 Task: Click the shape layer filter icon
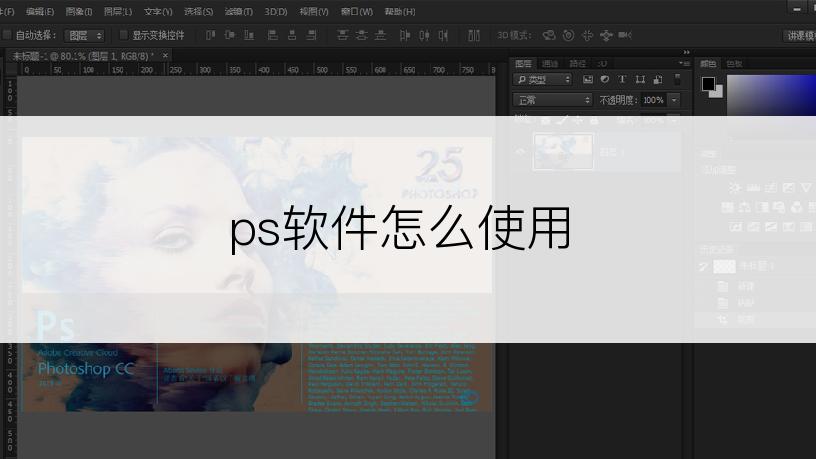639,79
